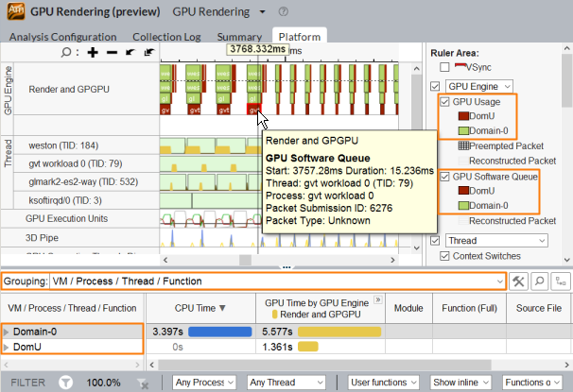Click the pane splitter dots handle
Image resolution: width=573 pixels, height=392 pixels.
pos(286,267)
